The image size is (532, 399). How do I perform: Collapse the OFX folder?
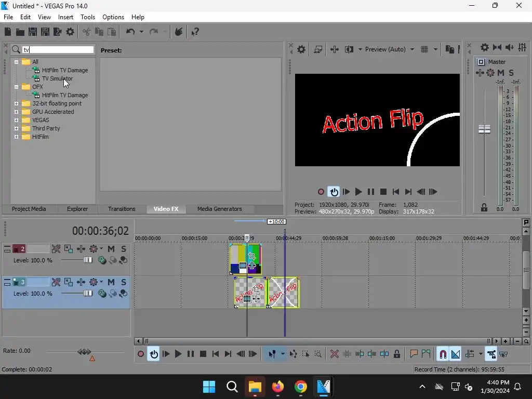pos(16,87)
